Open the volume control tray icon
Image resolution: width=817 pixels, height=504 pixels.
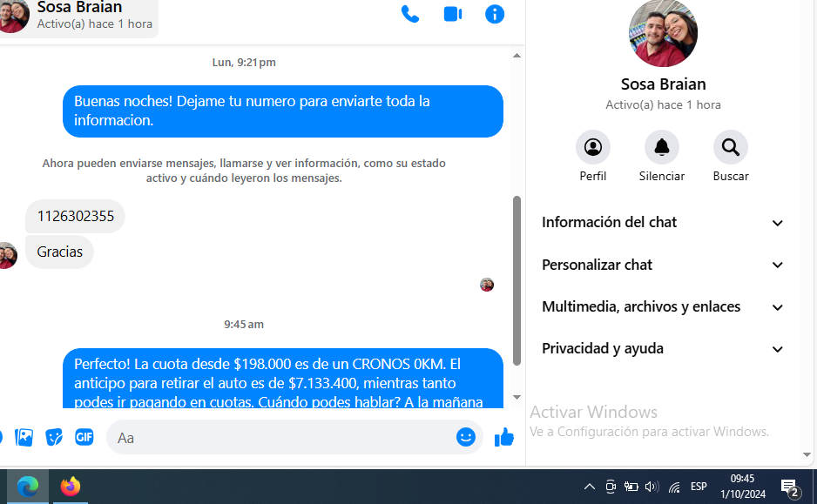pyautogui.click(x=652, y=487)
